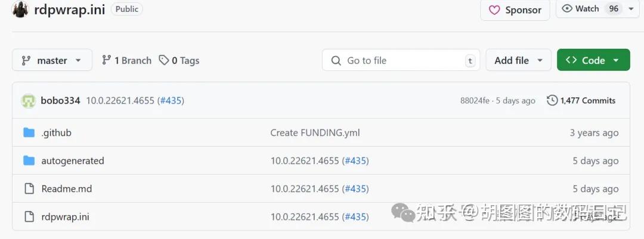The image size is (644, 239).
Task: Expand the Watch dropdown arrow
Action: pos(631,9)
